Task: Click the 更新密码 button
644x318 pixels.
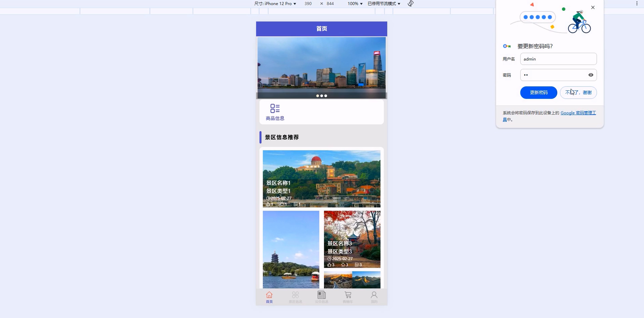Action: 538,93
